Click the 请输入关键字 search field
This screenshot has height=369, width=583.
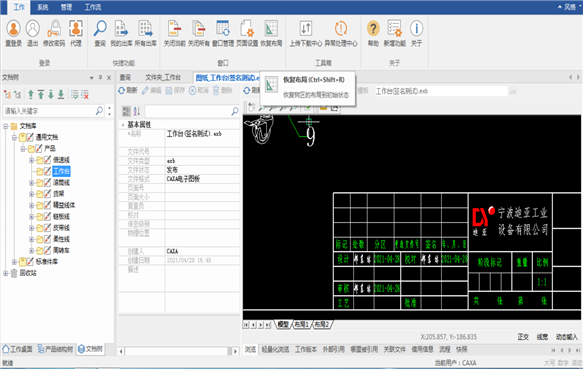50,111
